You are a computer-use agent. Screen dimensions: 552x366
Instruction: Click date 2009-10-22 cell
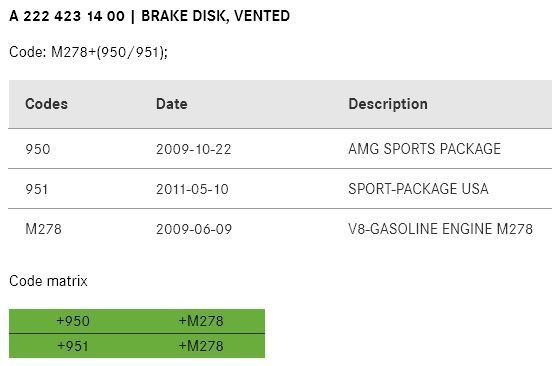[x=194, y=149]
